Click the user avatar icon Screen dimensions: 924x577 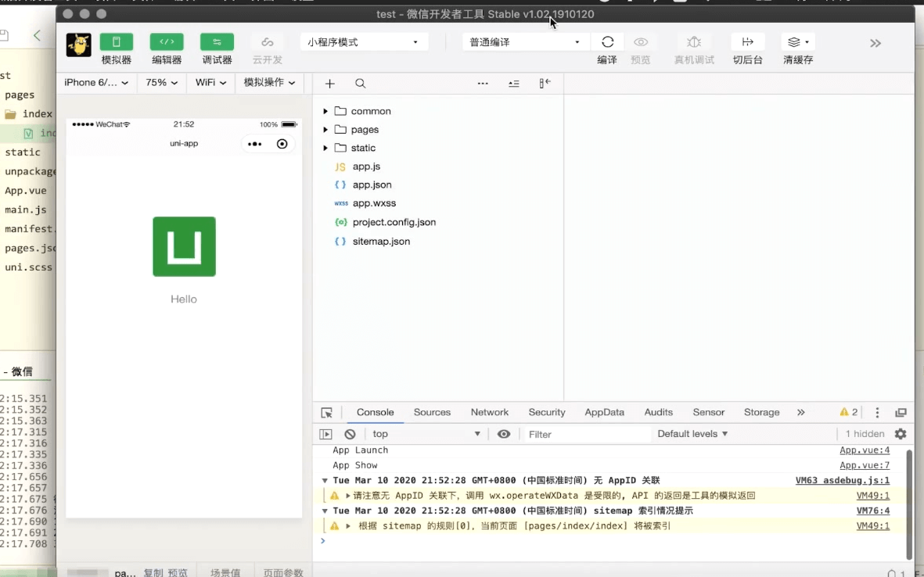tap(78, 45)
